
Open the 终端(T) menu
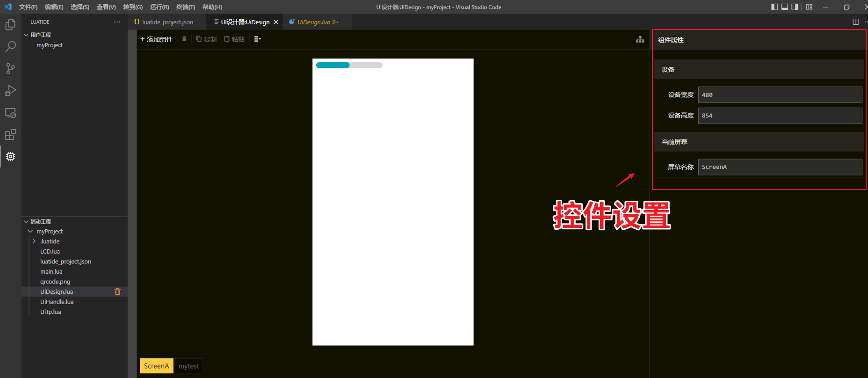pos(186,7)
